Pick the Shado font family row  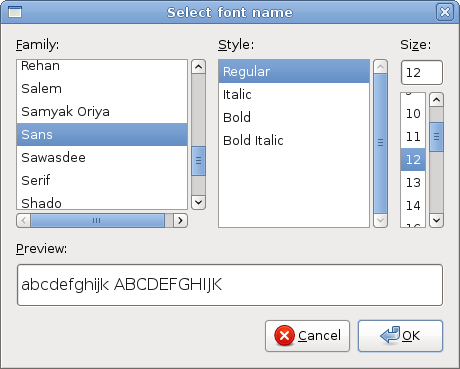(x=102, y=202)
